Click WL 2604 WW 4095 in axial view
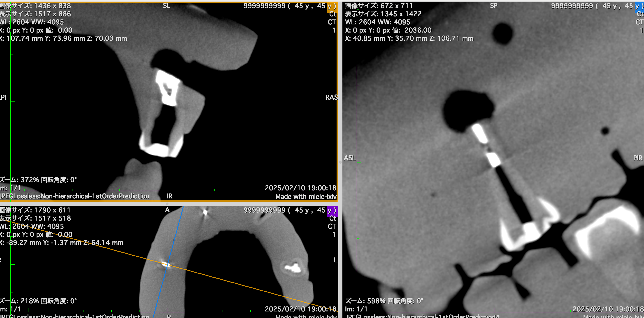The width and height of the screenshot is (644, 318). click(x=32, y=226)
